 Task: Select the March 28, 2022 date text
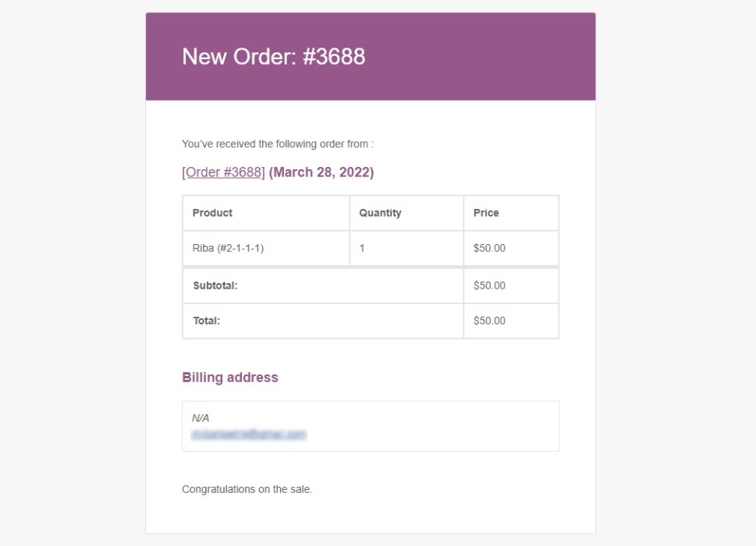tap(321, 172)
